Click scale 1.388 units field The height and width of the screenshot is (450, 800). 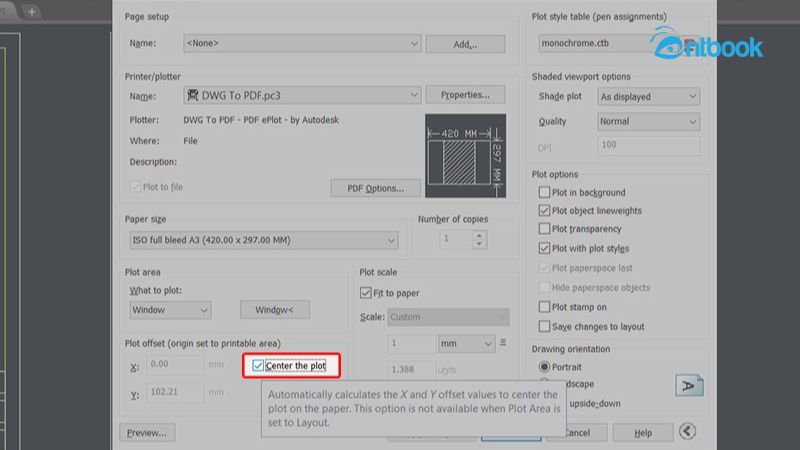coord(411,369)
